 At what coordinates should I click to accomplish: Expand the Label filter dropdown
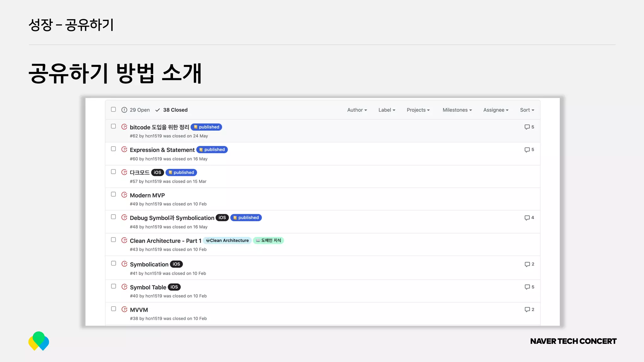coord(386,110)
